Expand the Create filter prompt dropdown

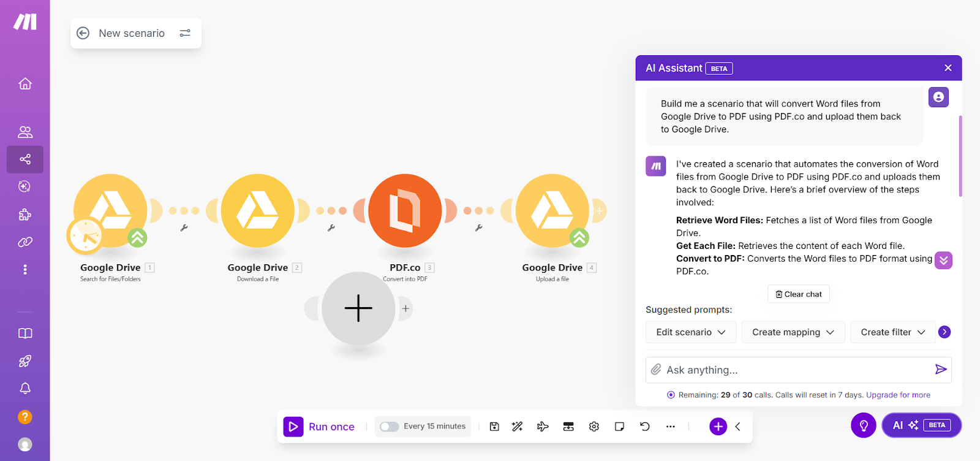click(893, 332)
